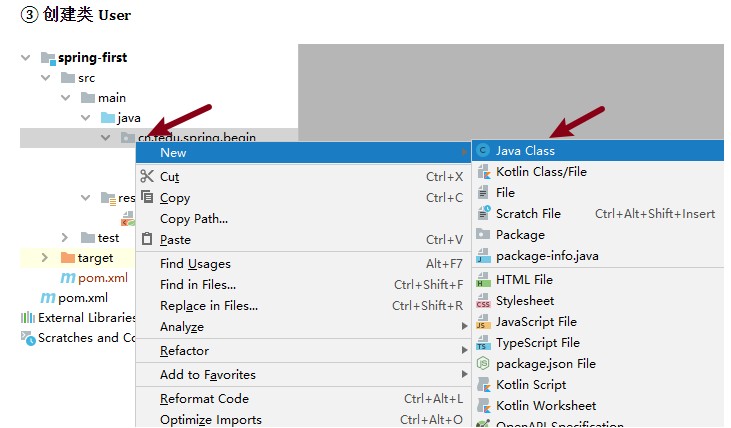Collapse the java folder chevron
731x428 pixels.
click(x=86, y=117)
